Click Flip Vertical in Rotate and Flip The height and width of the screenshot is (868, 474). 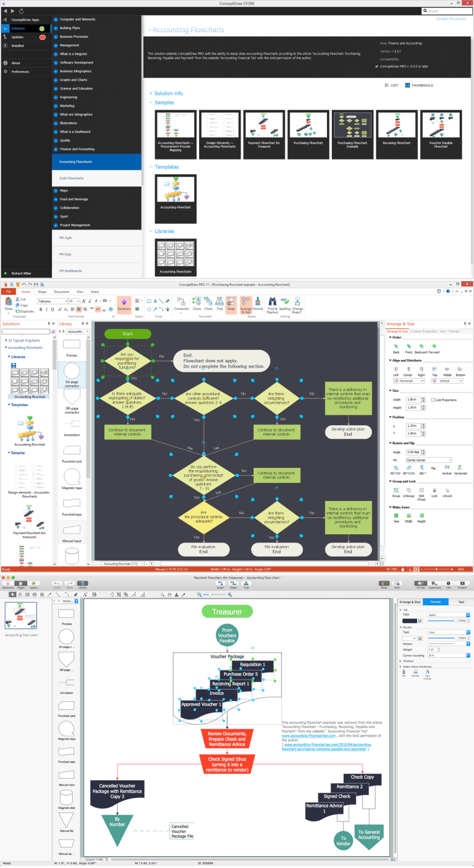click(447, 468)
